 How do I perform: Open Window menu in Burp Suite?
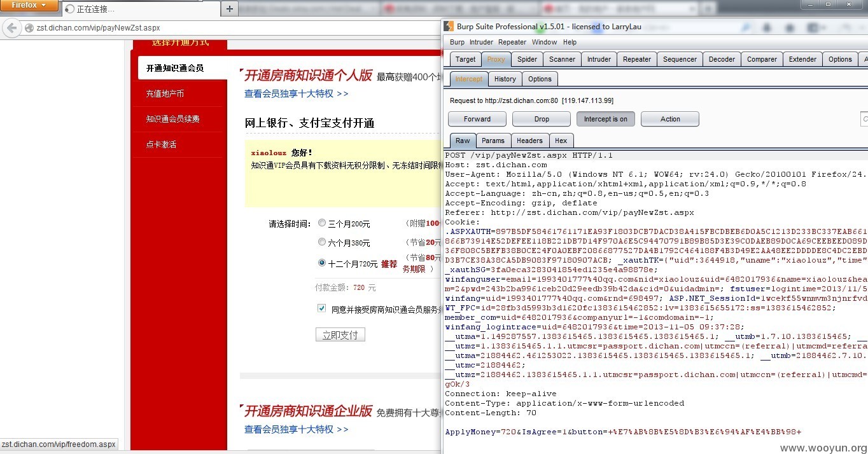pos(544,42)
